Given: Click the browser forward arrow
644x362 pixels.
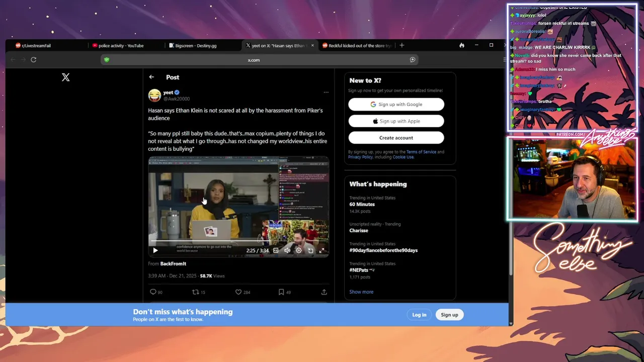Looking at the screenshot, I should coord(23,60).
